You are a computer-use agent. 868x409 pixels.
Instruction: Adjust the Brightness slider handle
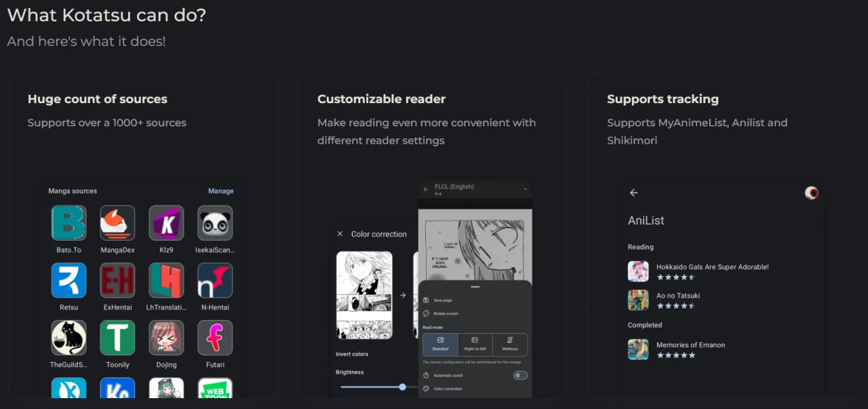(402, 387)
